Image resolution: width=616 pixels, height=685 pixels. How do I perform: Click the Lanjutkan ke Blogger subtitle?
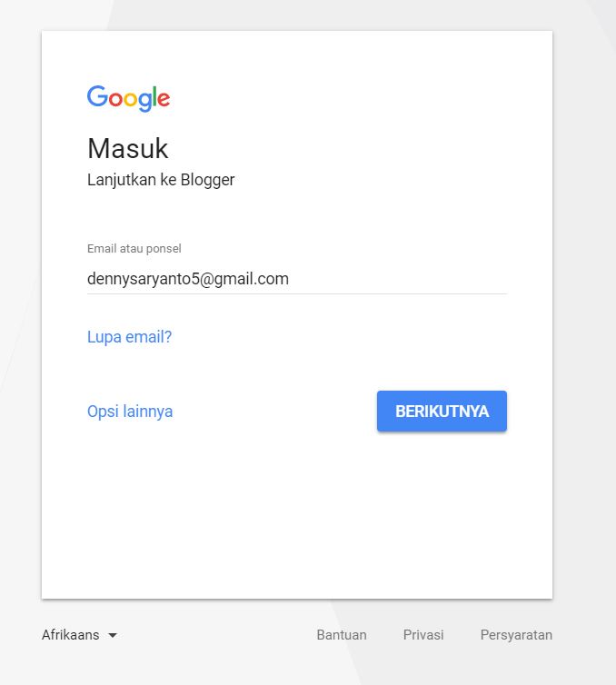click(161, 180)
